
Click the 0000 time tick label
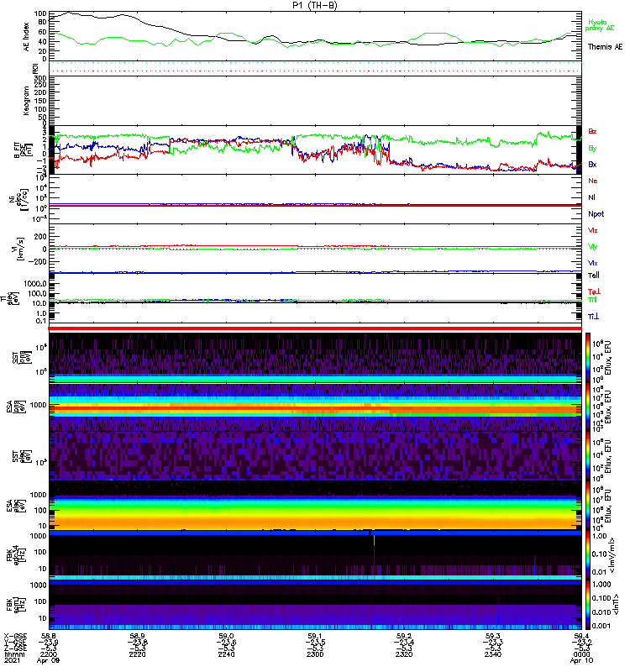tap(581, 654)
